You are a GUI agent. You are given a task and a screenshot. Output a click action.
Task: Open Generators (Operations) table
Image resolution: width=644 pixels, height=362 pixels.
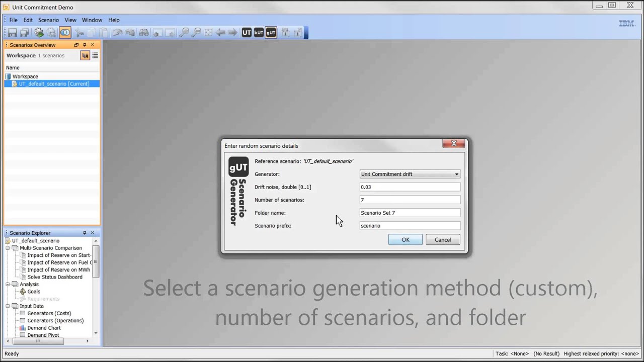pos(55,320)
